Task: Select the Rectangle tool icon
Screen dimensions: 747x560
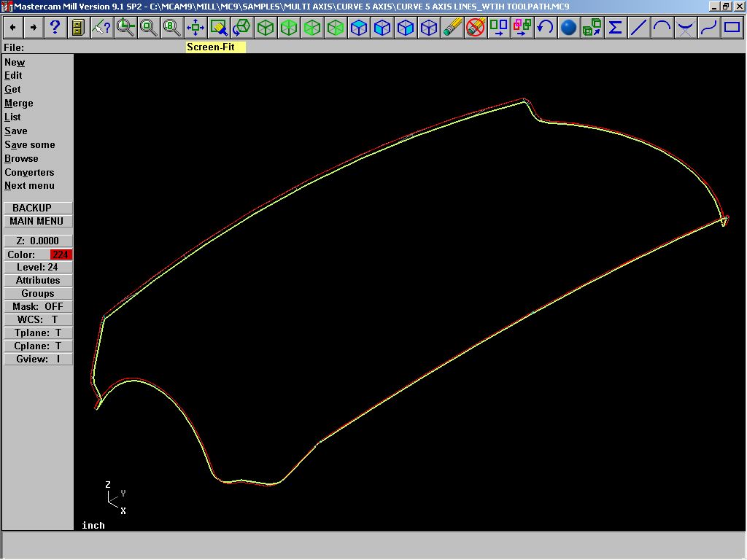Action: (732, 28)
